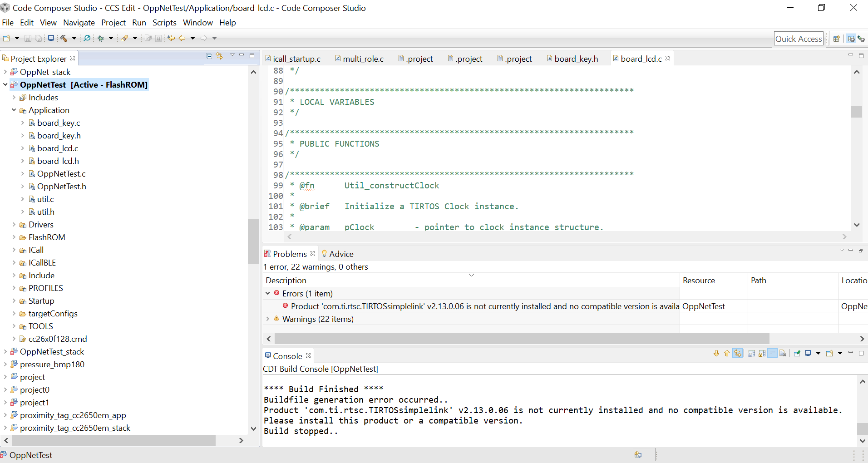This screenshot has height=463, width=868.
Task: Open the New wizard dropdown arrow
Action: [17, 38]
